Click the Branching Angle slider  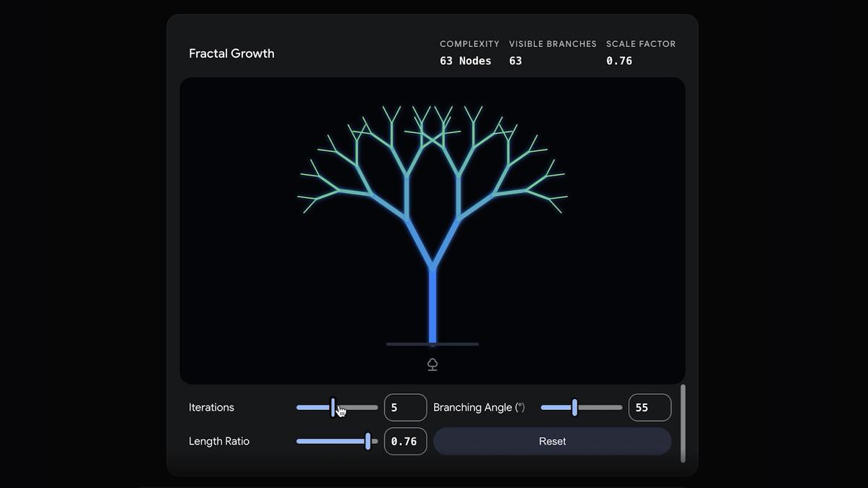click(x=581, y=408)
